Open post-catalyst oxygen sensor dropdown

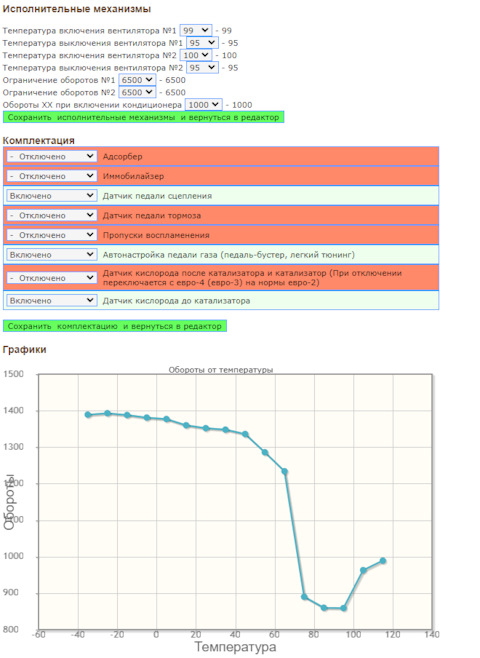point(52,278)
